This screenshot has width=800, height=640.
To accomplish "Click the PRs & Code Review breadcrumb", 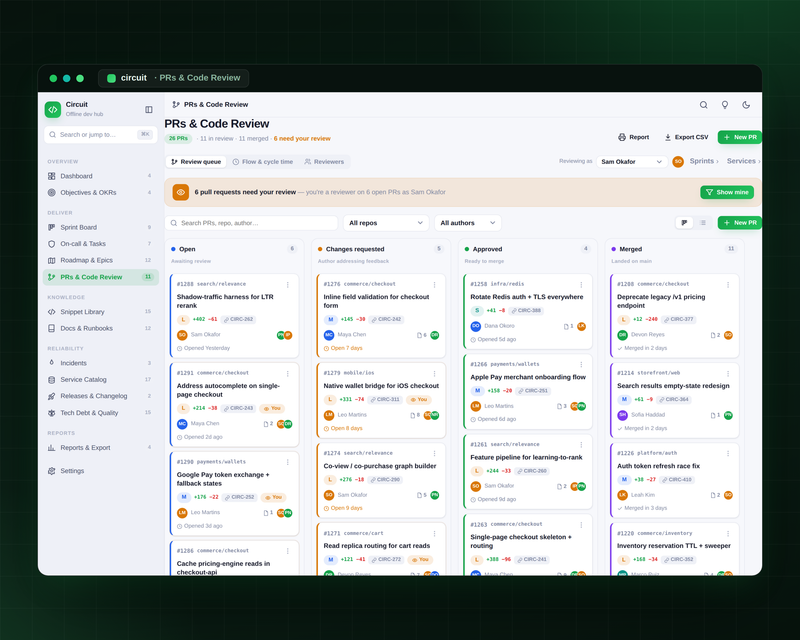I will point(216,105).
